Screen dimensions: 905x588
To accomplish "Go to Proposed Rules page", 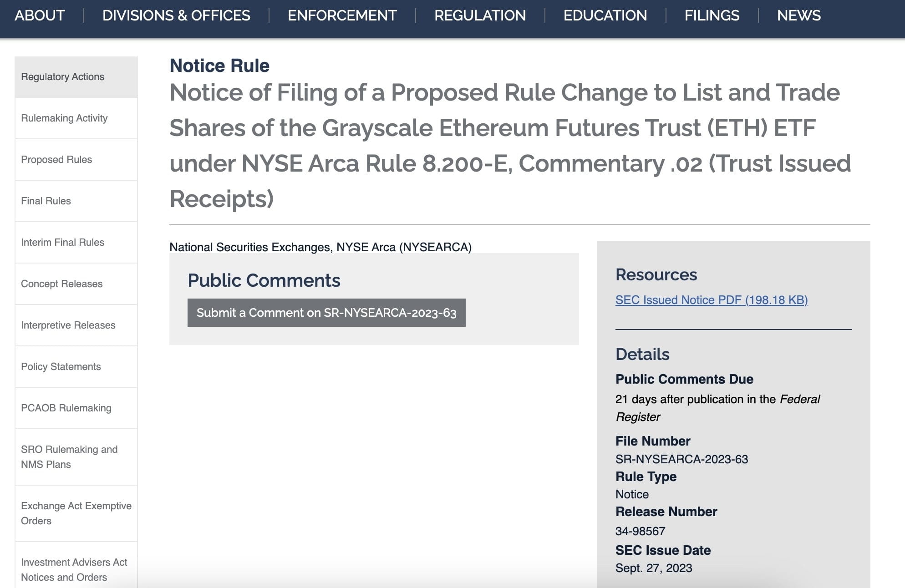I will click(76, 160).
